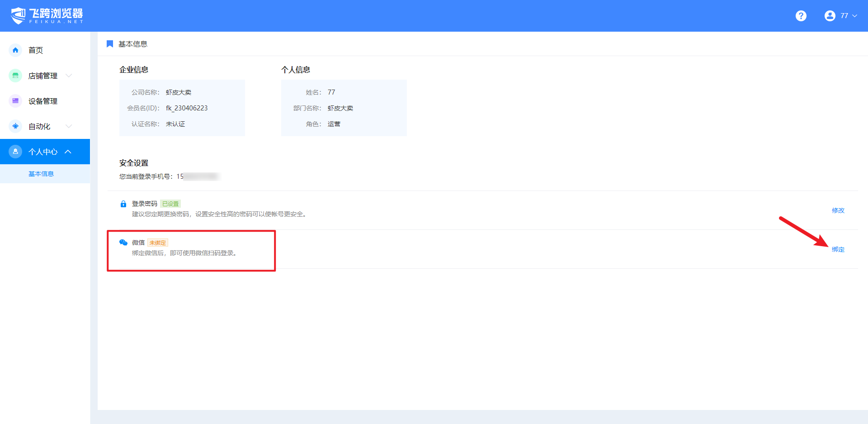Click 绑定 to bind WeChat
The height and width of the screenshot is (424, 868).
click(838, 249)
